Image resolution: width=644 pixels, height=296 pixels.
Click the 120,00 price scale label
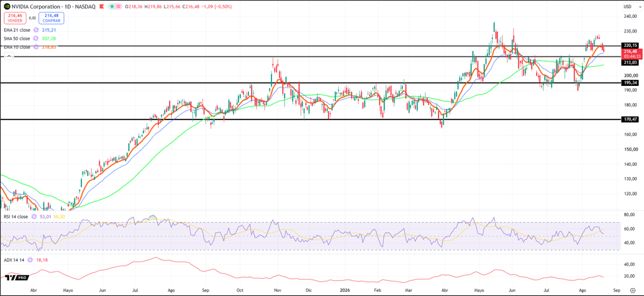[x=630, y=193]
